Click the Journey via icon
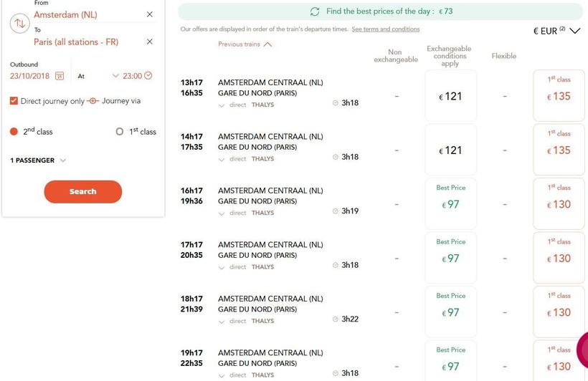 tap(92, 101)
